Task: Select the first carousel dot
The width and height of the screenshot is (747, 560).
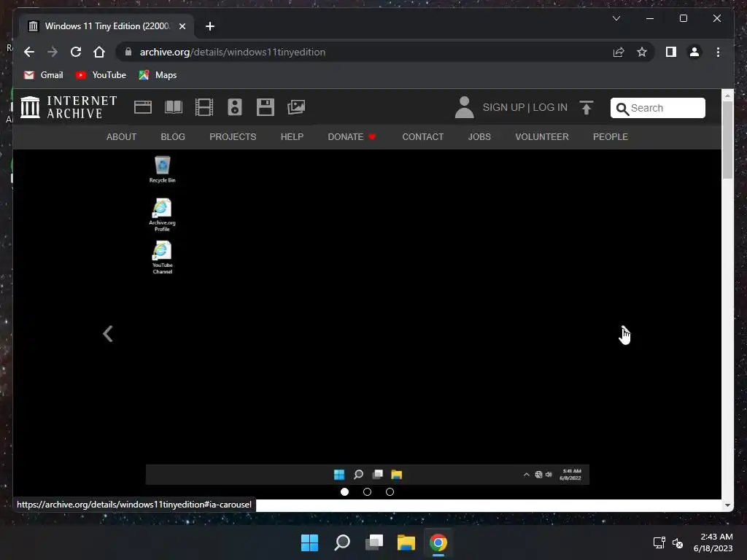Action: tap(344, 492)
